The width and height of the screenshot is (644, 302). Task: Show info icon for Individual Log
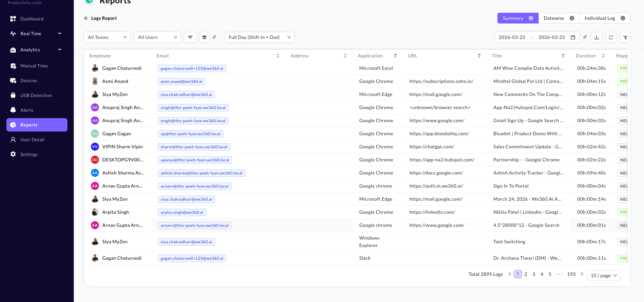point(623,18)
